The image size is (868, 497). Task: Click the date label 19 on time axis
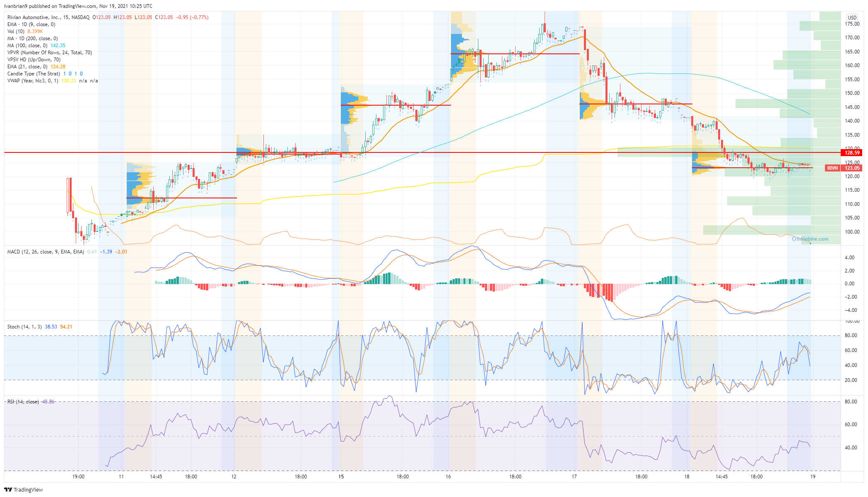pos(813,477)
